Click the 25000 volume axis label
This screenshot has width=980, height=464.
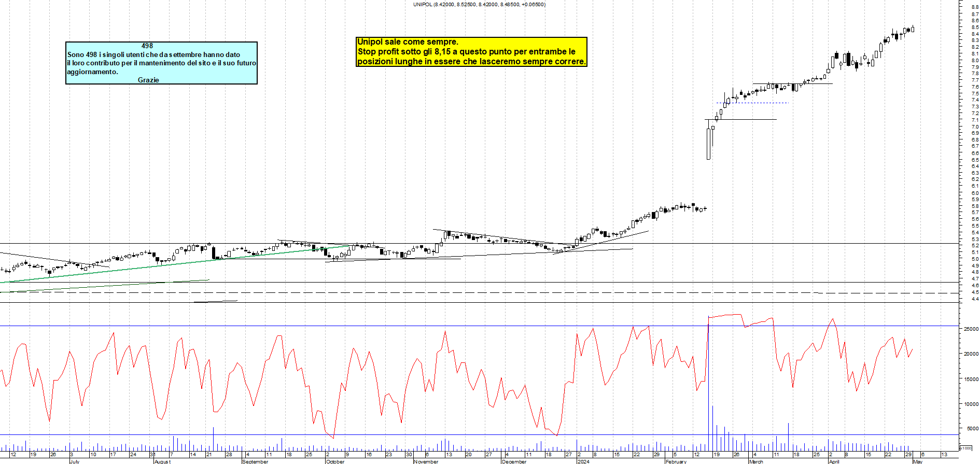(x=971, y=329)
